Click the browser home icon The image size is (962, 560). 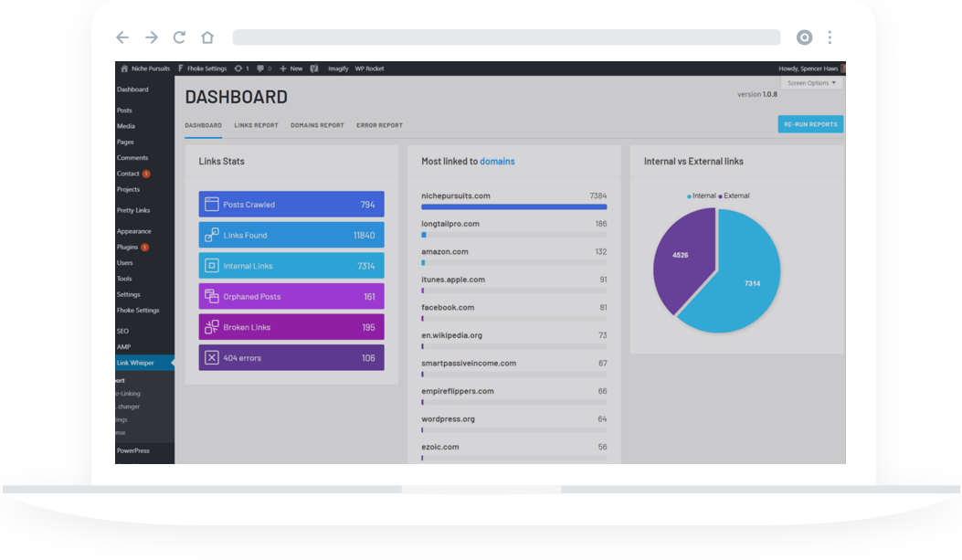[207, 37]
